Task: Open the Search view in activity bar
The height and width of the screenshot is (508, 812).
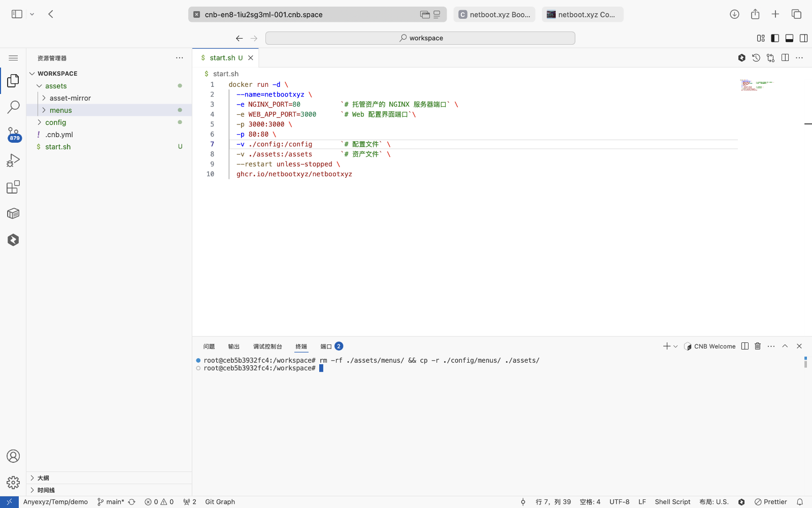Action: pyautogui.click(x=13, y=107)
